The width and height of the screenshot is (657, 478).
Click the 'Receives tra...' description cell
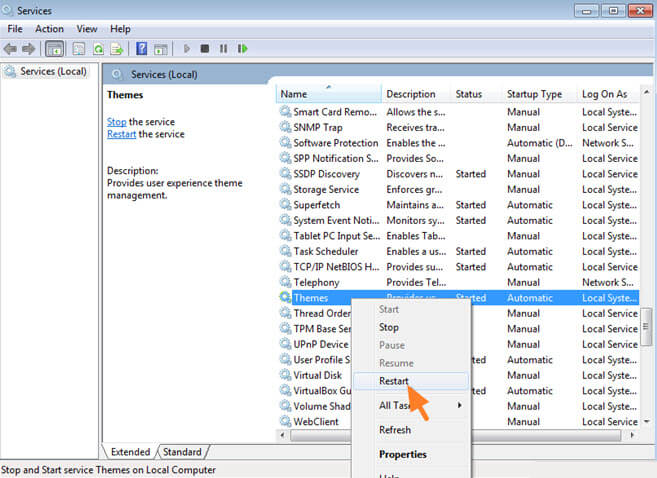(x=415, y=127)
